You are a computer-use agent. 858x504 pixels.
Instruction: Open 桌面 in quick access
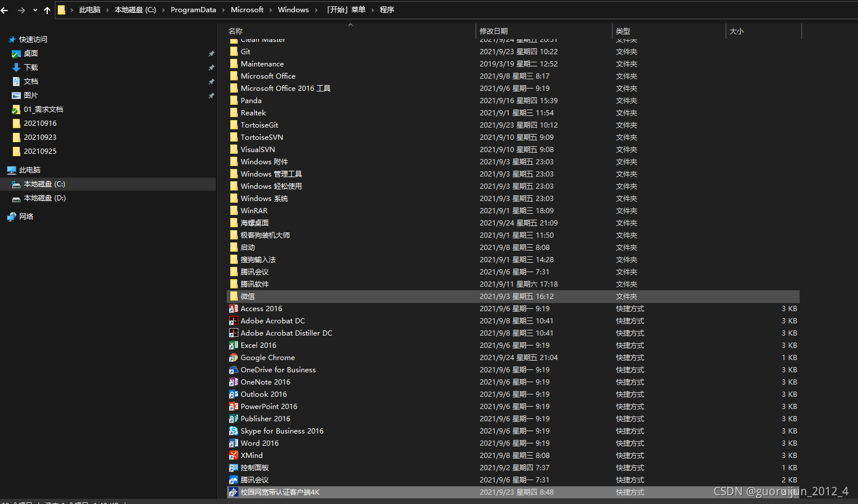31,54
